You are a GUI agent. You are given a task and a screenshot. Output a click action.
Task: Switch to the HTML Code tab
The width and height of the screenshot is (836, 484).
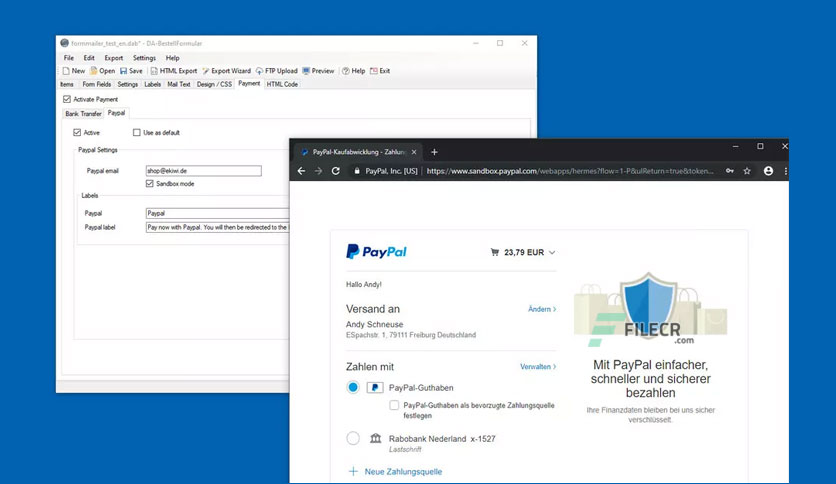pos(282,84)
